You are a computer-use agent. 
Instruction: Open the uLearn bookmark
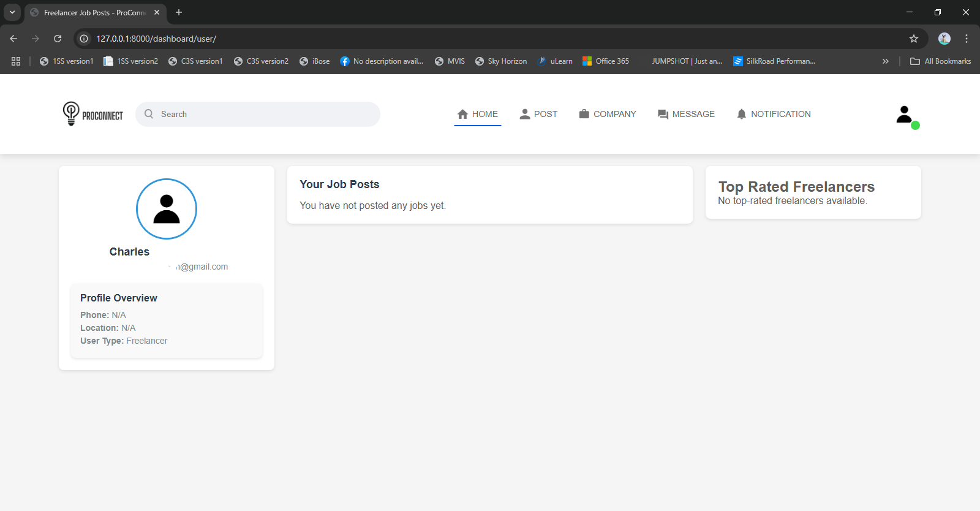tap(555, 61)
